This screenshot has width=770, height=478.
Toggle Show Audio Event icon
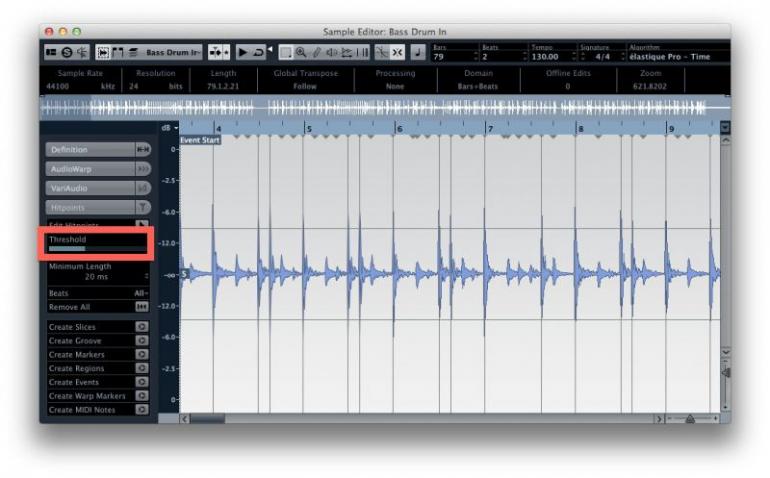tap(103, 52)
